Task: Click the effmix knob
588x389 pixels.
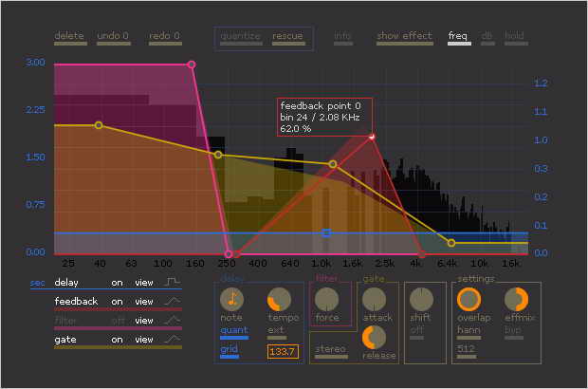Action: pyautogui.click(x=517, y=300)
